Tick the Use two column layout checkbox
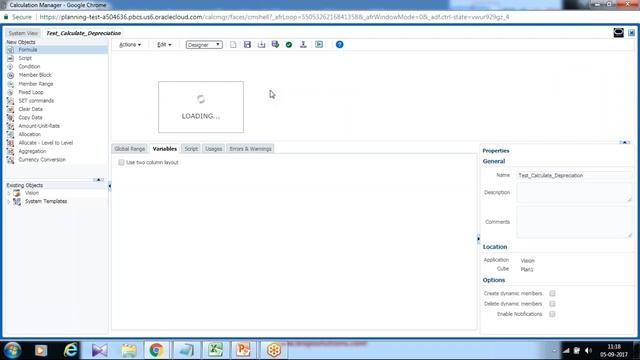 coord(121,162)
